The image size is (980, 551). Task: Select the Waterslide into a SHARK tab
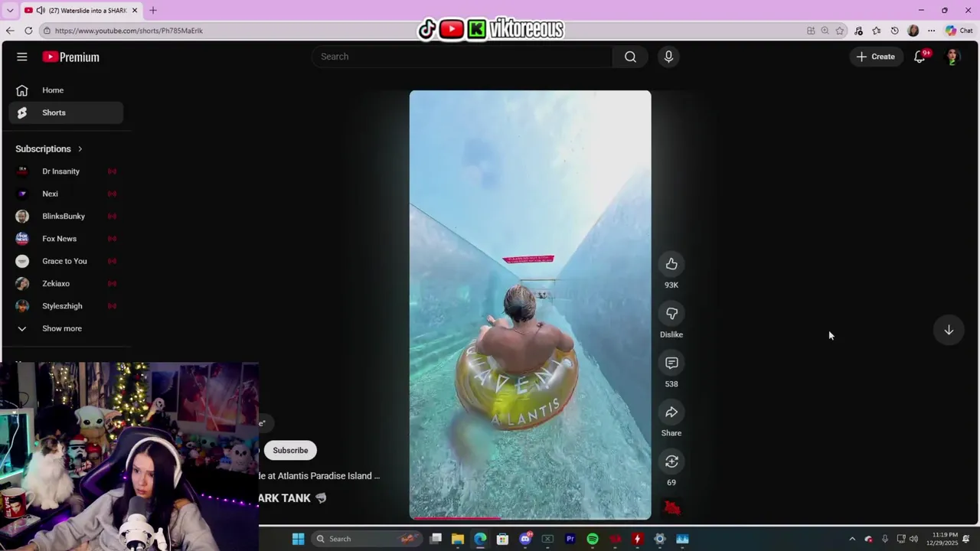click(x=81, y=10)
